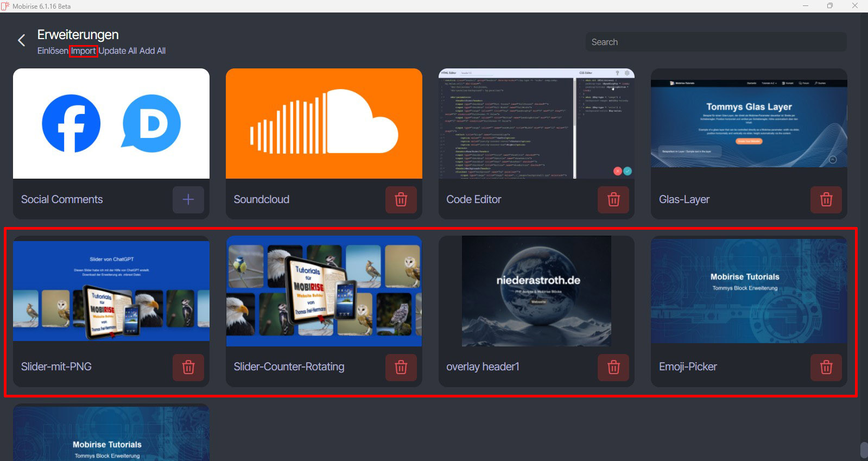This screenshot has height=461, width=868.
Task: Go back using the arrow beside Erweiterungen
Action: 22,40
